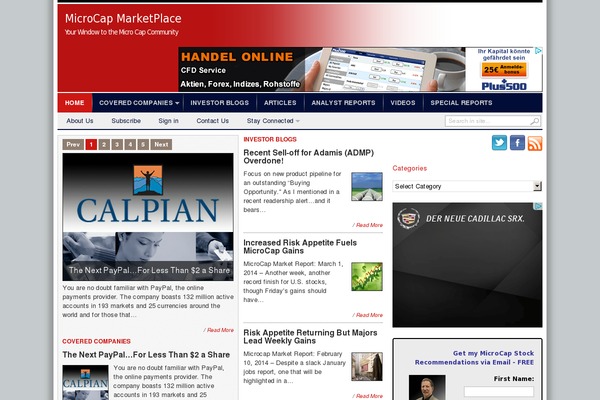Click the Next slider button
Screen dimensions: 600x400
point(161,144)
